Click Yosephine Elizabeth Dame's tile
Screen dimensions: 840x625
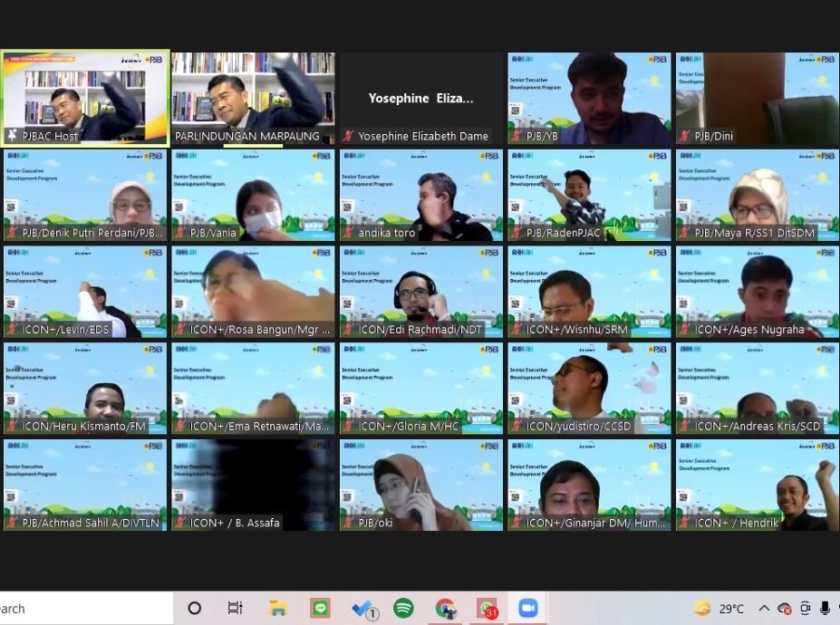click(420, 97)
